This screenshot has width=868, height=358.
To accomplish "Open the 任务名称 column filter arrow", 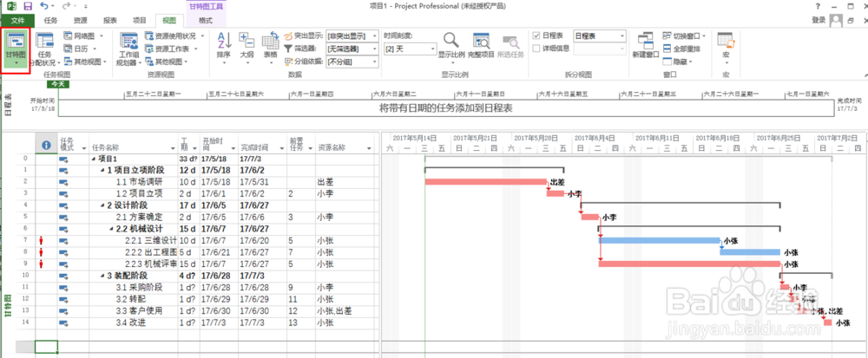I will (172, 148).
